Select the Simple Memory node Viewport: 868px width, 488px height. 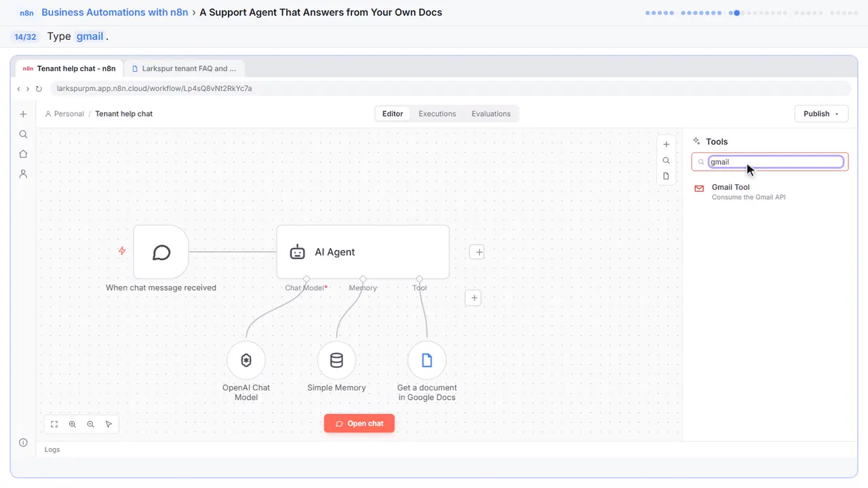(x=336, y=361)
